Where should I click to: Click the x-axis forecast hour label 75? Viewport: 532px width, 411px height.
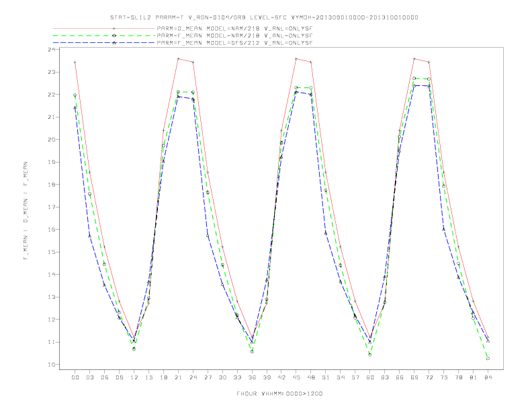coord(444,377)
